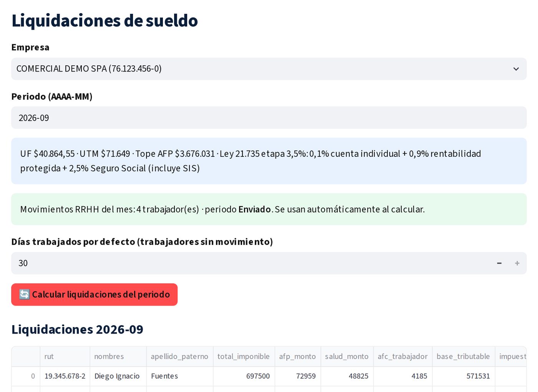The width and height of the screenshot is (538, 392).
Task: Click the UF and UTM info banner
Action: click(x=269, y=161)
